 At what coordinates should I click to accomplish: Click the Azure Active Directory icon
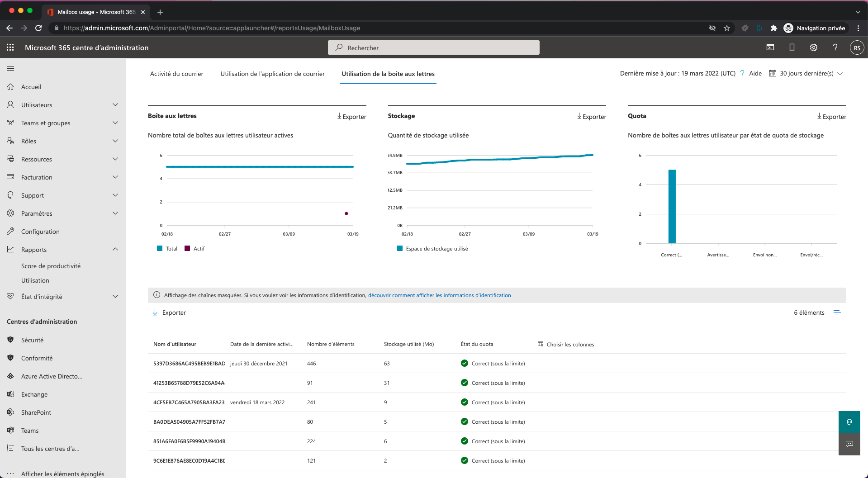tap(10, 376)
